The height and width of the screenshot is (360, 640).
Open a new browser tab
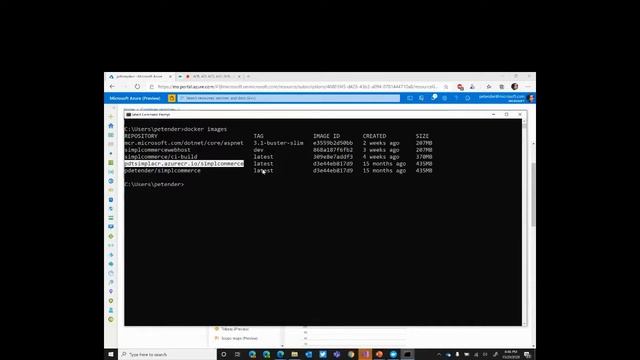(248, 76)
